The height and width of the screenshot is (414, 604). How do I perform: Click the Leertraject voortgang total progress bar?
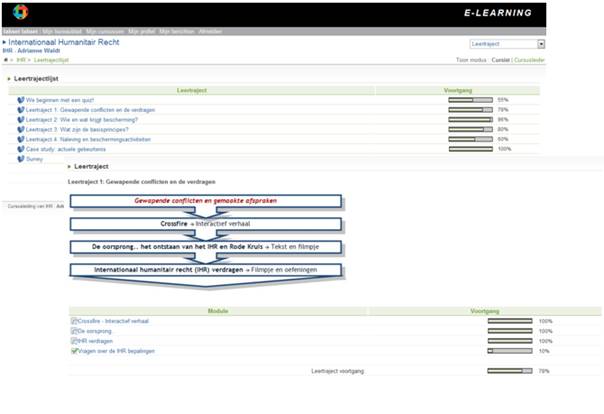[x=510, y=371]
